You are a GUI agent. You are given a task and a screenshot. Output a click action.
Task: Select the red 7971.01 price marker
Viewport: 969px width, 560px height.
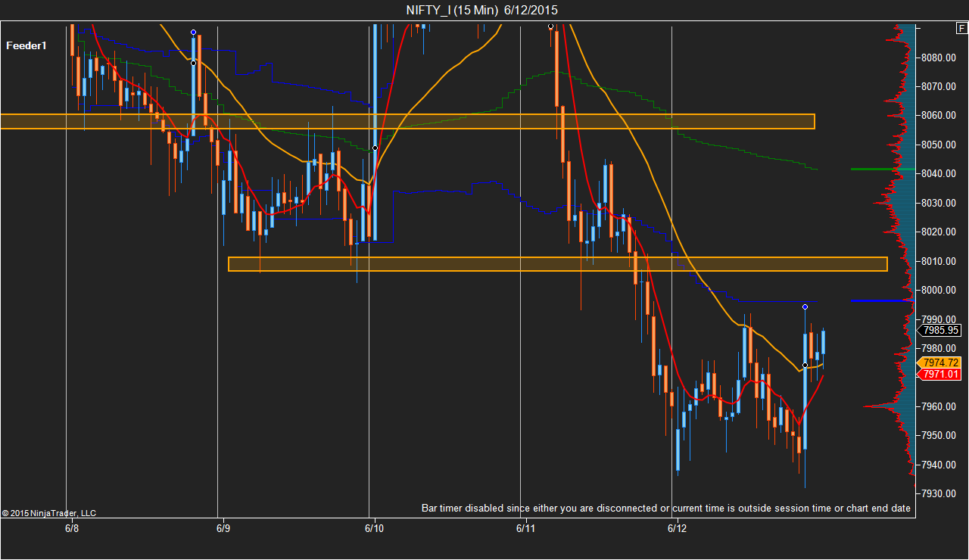(939, 374)
